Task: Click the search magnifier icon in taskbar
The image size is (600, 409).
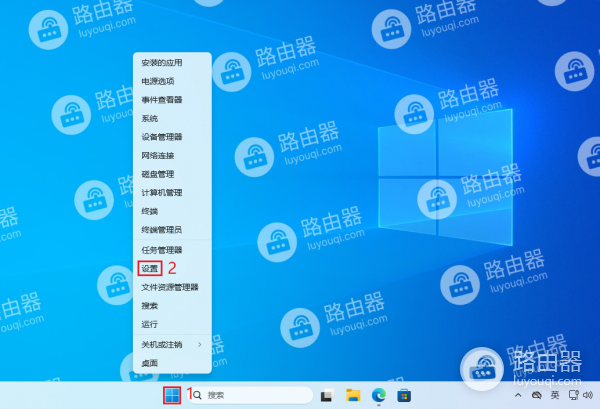Action: 197,395
